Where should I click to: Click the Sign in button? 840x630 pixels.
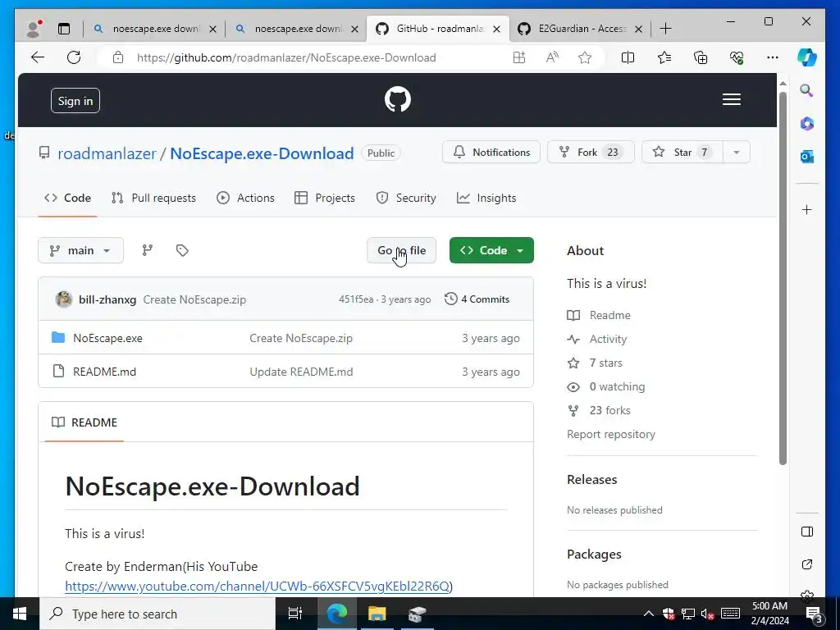[75, 101]
